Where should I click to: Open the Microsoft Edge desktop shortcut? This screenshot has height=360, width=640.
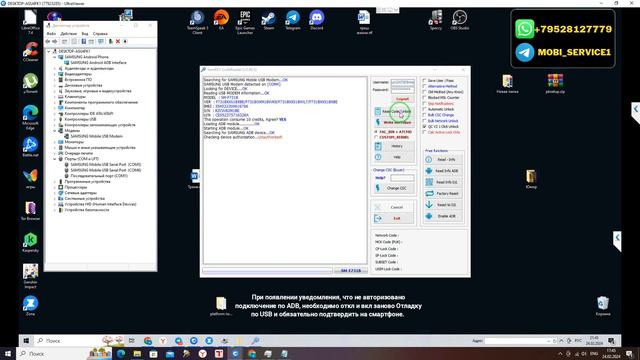(x=30, y=118)
